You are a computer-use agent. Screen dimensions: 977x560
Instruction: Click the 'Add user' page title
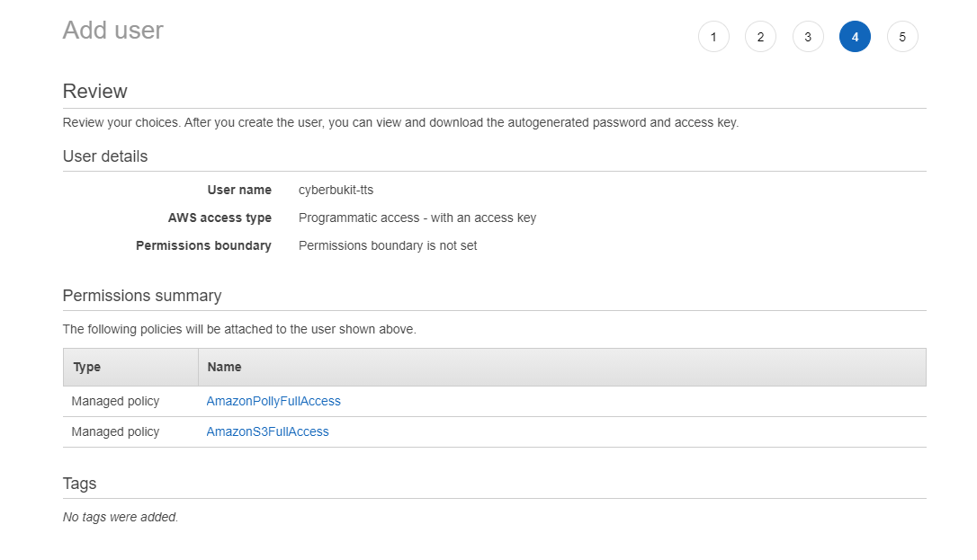(x=112, y=30)
